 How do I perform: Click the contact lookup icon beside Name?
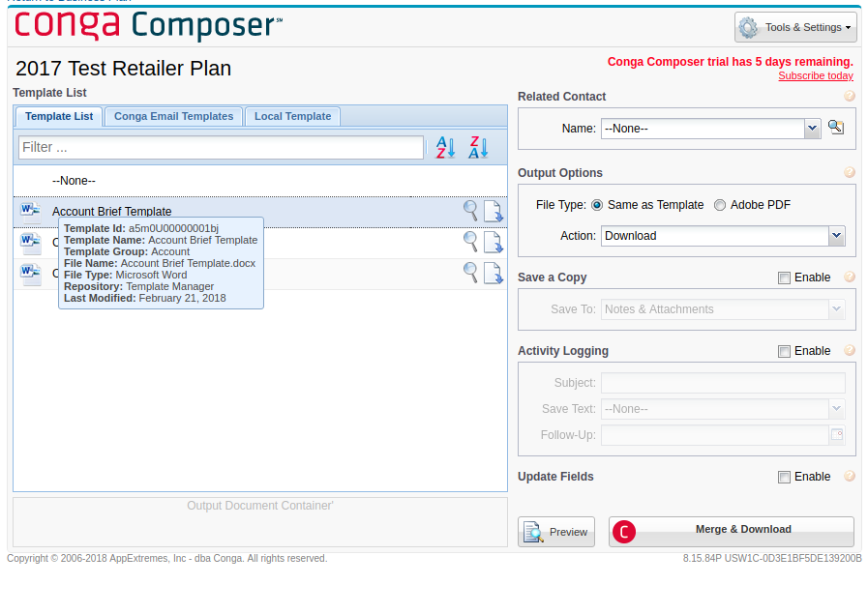[x=836, y=128]
